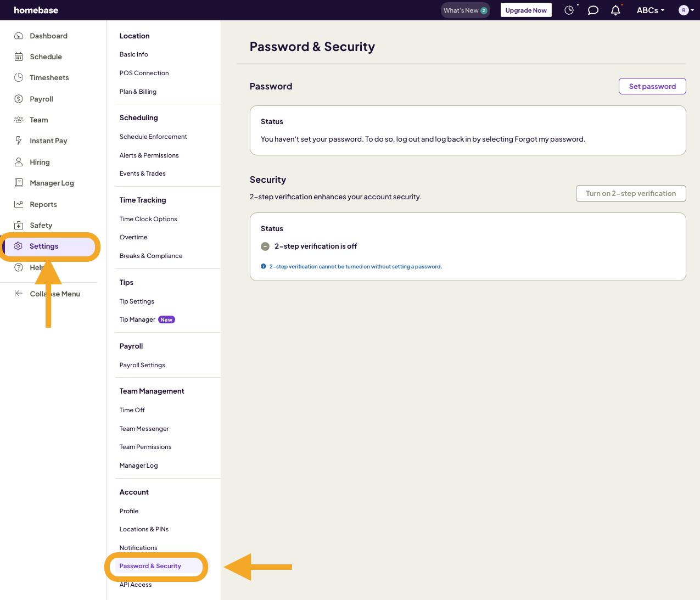This screenshot has width=700, height=600.
Task: Open the ABCs location dropdown
Action: 650,9
